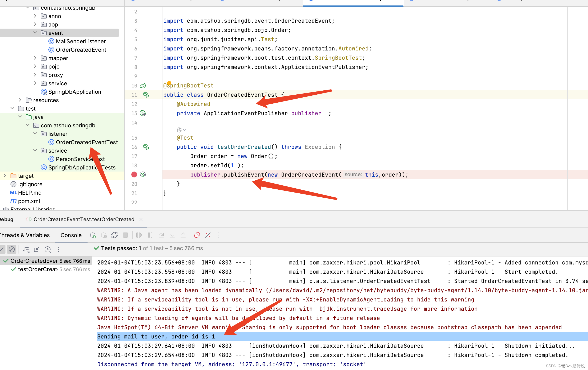This screenshot has height=370, width=588.
Task: Toggle the green checkmark on line 16
Action: pos(147,147)
